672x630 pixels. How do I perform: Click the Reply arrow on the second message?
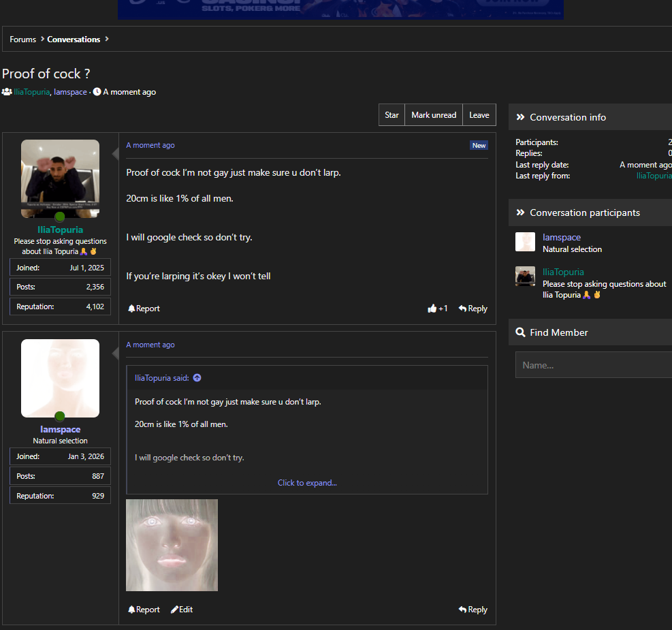coord(462,609)
